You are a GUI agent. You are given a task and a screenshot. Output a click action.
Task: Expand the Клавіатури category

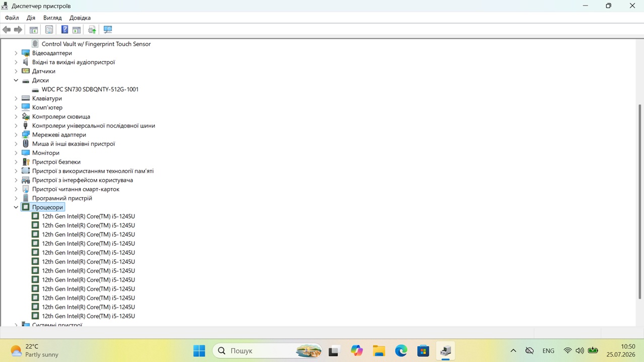[x=16, y=98]
